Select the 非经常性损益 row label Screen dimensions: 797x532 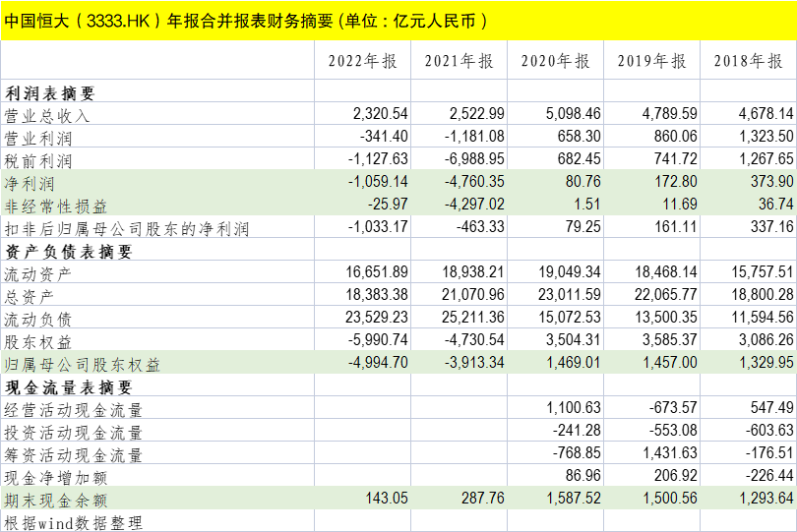coord(56,207)
